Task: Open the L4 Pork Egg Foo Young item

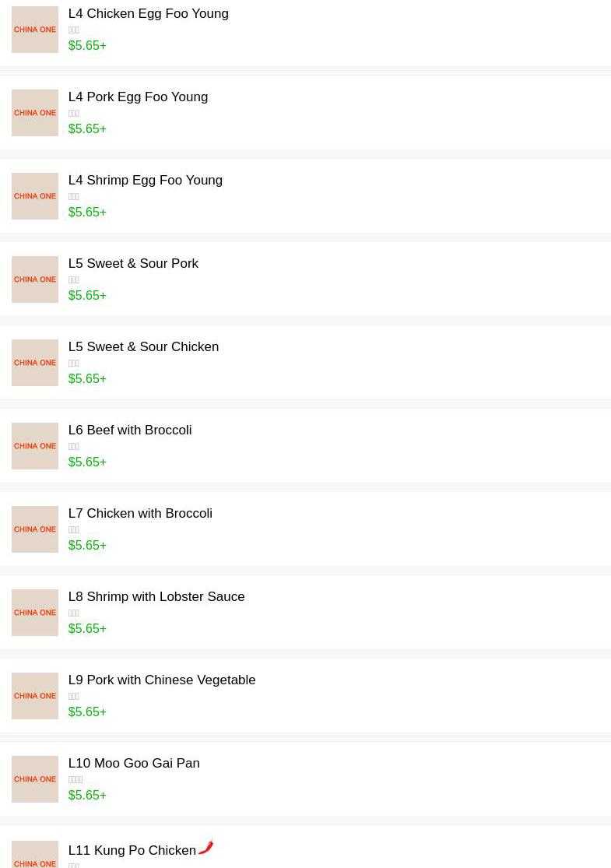Action: pos(138,97)
